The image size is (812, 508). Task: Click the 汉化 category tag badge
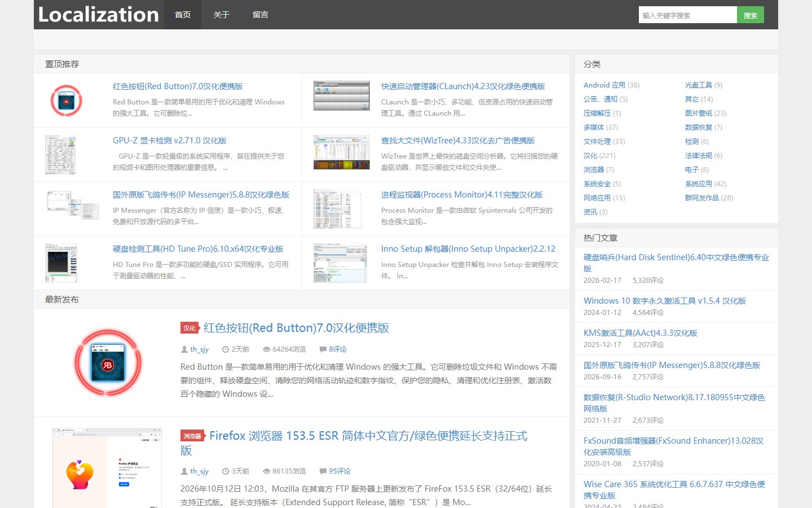pos(189,328)
